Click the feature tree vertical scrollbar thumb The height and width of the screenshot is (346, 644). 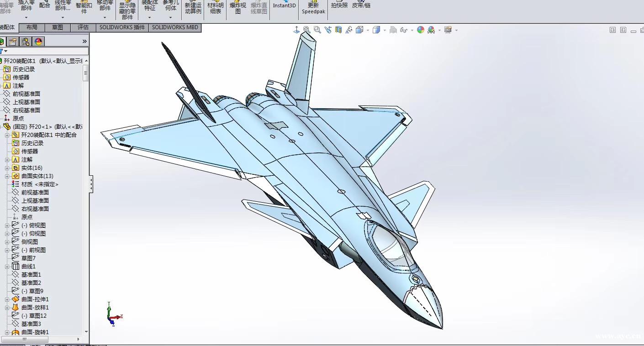click(86, 73)
